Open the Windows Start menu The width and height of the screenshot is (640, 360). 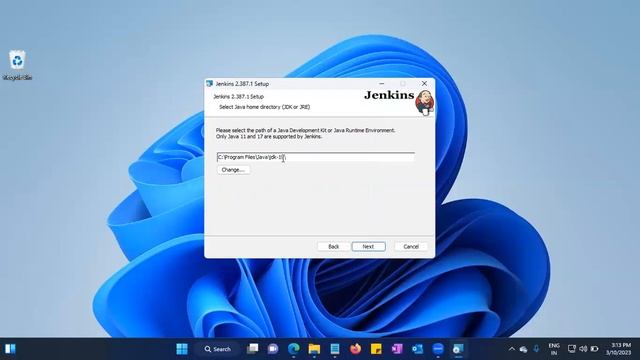[x=182, y=349]
